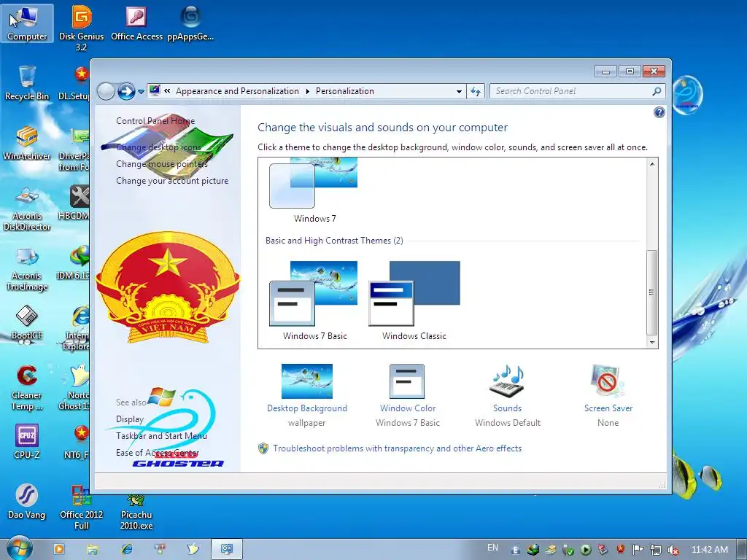
Task: Open Dao Vang desktop icon
Action: pos(27,502)
